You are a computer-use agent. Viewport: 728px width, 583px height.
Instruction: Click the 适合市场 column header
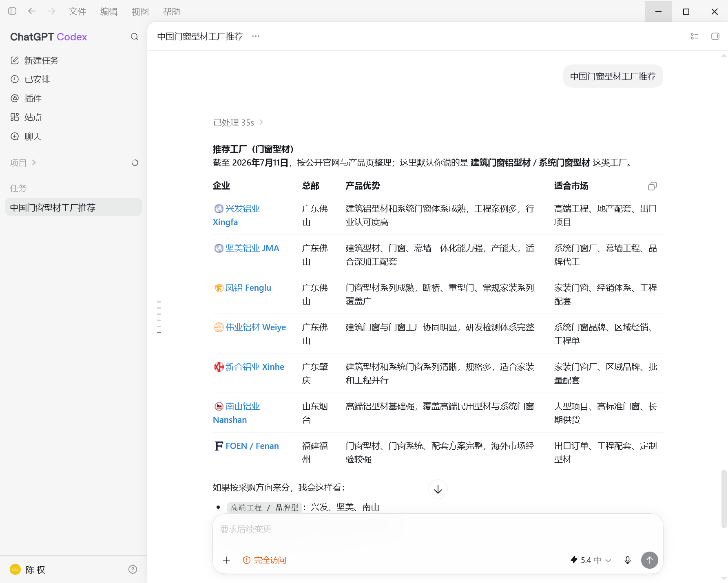click(571, 186)
